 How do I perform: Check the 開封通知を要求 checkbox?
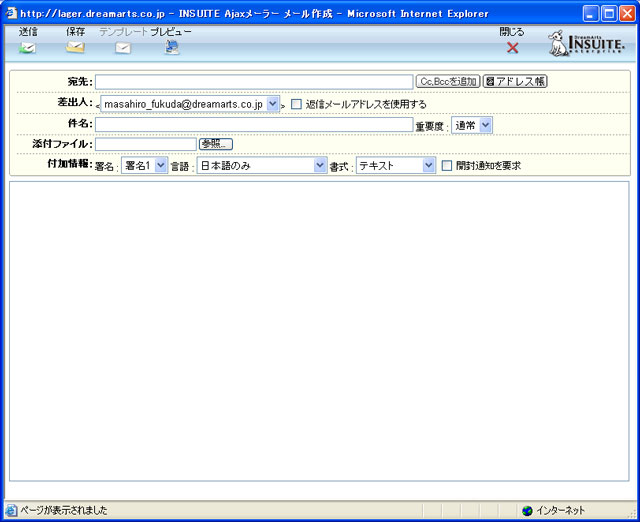click(x=447, y=166)
